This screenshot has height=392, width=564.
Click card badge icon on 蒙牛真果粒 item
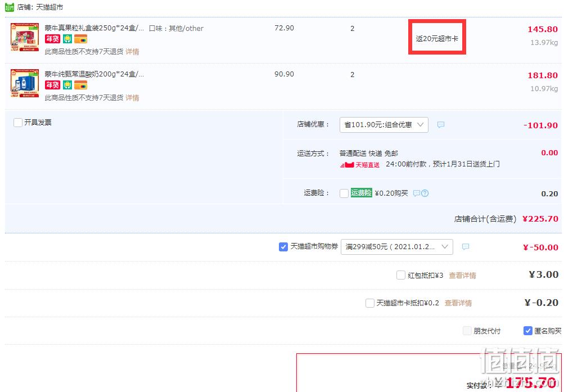(80, 39)
